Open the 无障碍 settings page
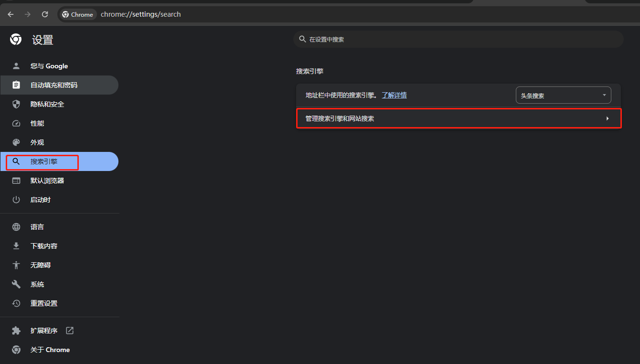Screen dimensions: 640x364 [40, 265]
